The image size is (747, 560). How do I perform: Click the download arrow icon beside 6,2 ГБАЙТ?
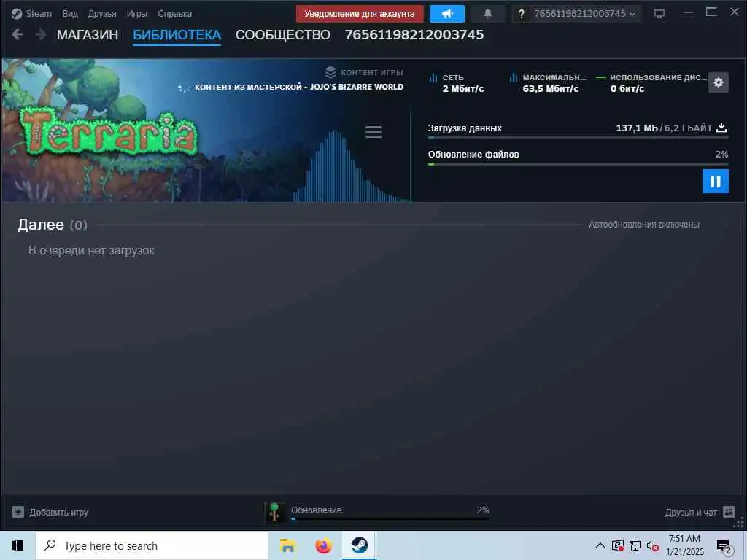(721, 127)
